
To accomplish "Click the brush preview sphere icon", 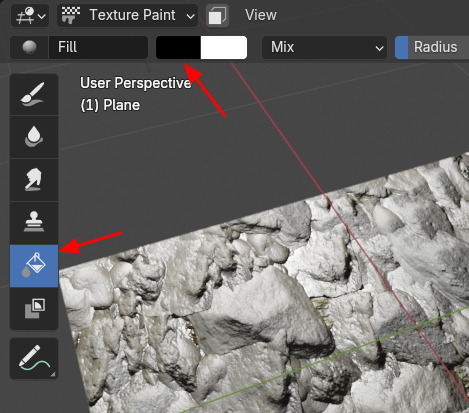I will [x=29, y=47].
